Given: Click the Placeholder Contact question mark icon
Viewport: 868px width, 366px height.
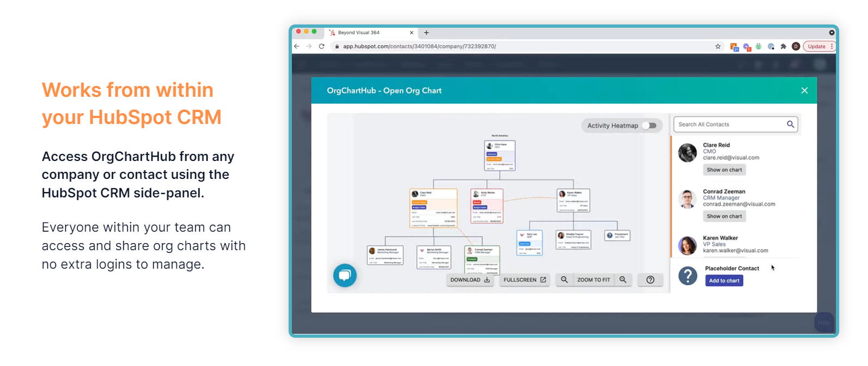Looking at the screenshot, I should [688, 276].
